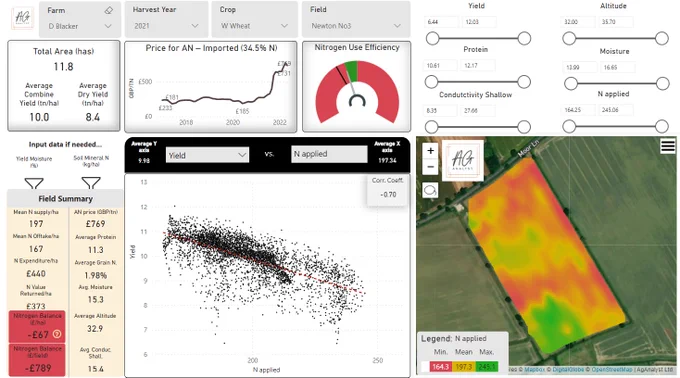
Task: Select the red Nitrogen Balance £/ha card -£67
Action: (37, 326)
